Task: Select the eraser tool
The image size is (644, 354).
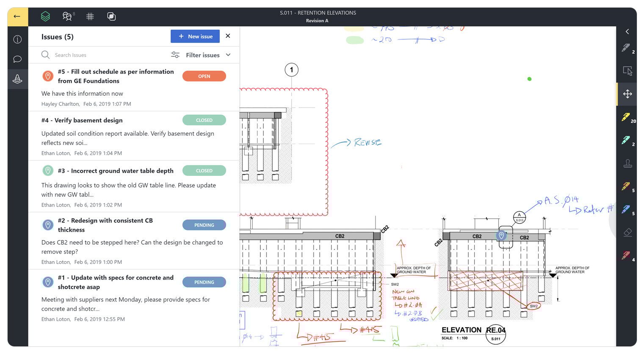Action: coord(628,232)
